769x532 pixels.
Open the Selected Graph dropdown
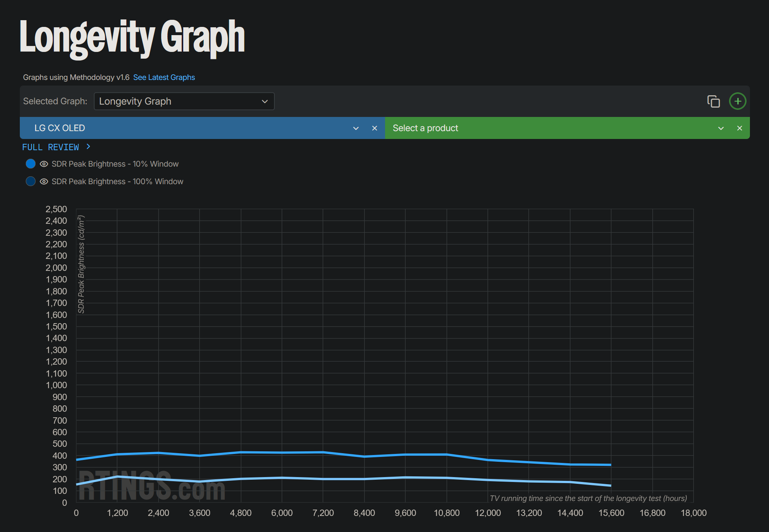click(x=184, y=101)
